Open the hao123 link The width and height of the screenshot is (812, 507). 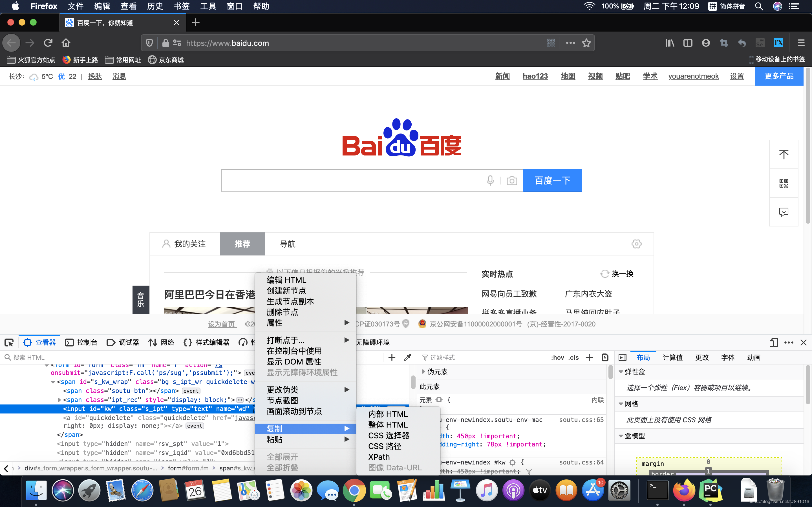click(535, 76)
